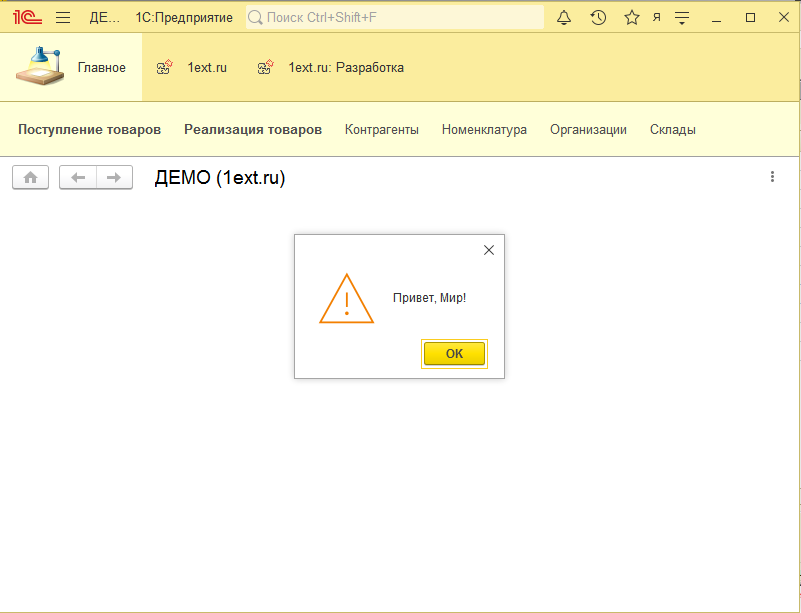Open the three-dot more menu
Image resolution: width=801 pixels, height=613 pixels.
click(x=772, y=177)
